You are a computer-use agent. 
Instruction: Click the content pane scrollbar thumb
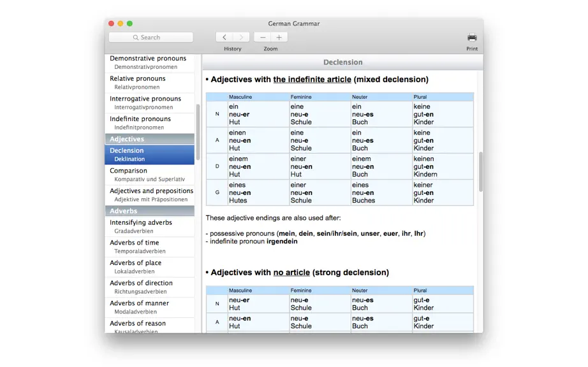(x=481, y=172)
